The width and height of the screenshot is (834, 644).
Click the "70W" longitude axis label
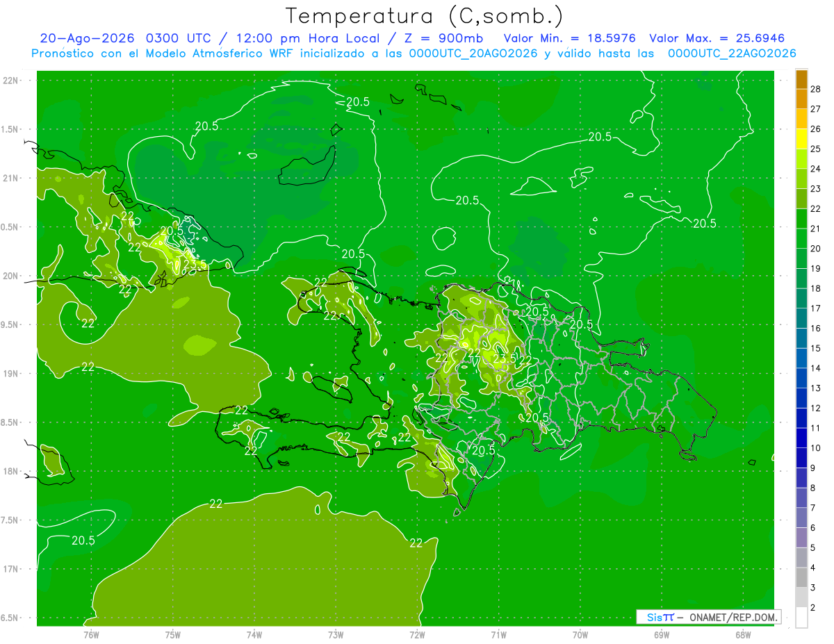580,634
